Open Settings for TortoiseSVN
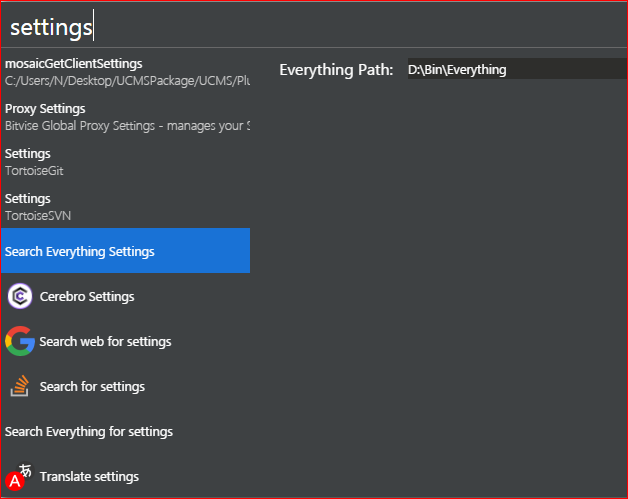628x499 pixels. [125, 206]
